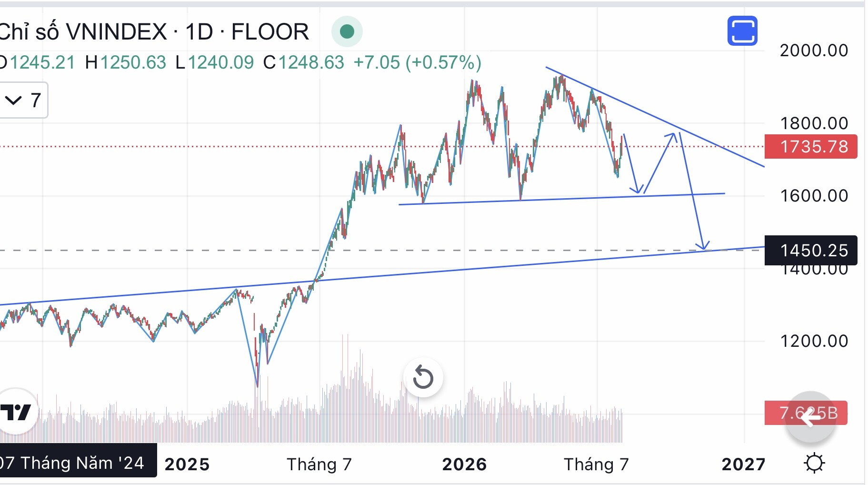Select the descending blue trendline at top
The width and height of the screenshot is (868, 485).
[655, 117]
